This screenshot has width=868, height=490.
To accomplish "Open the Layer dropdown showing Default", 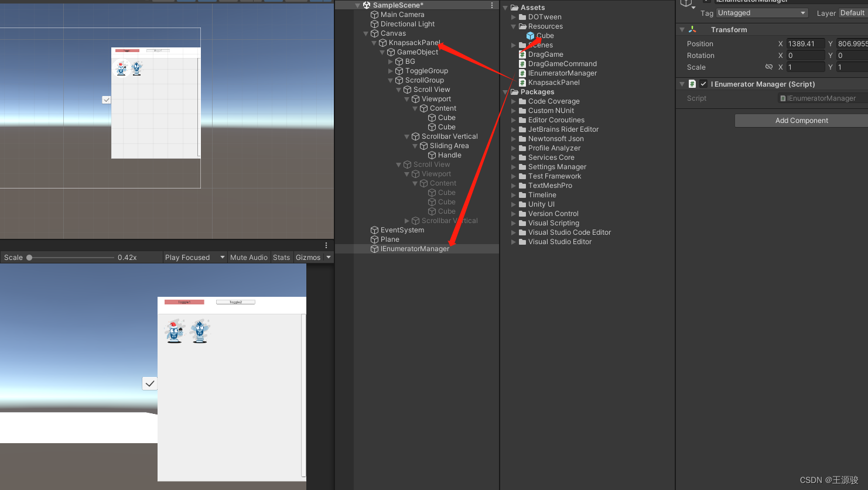I will (853, 13).
